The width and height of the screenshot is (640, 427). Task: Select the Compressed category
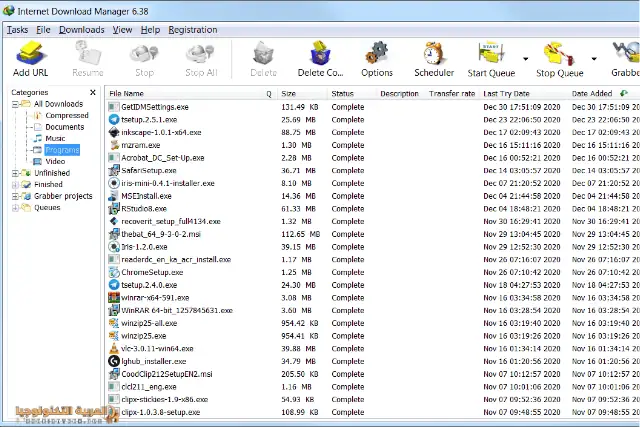pyautogui.click(x=67, y=116)
